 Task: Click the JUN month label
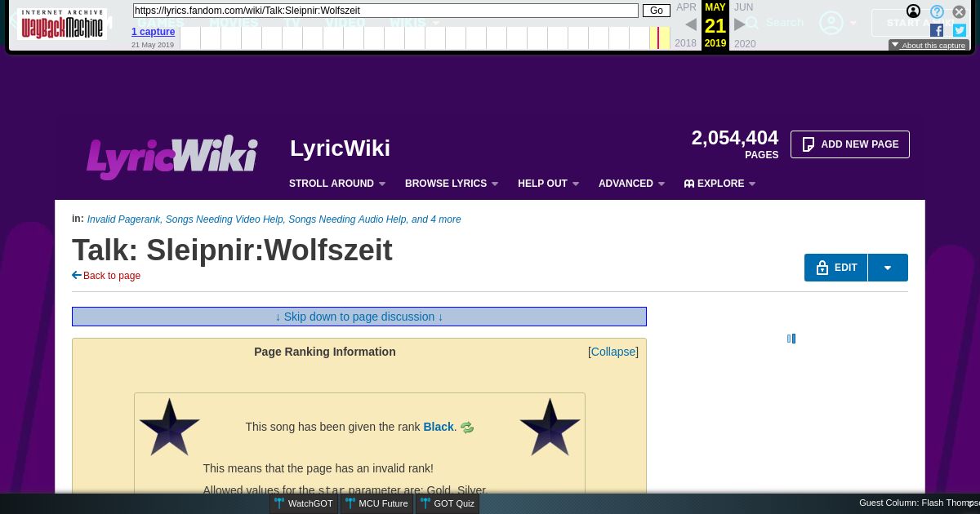click(743, 7)
